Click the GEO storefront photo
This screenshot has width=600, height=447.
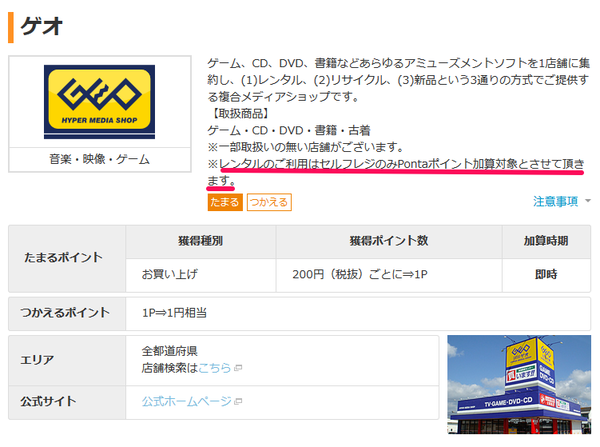pyautogui.click(x=519, y=384)
